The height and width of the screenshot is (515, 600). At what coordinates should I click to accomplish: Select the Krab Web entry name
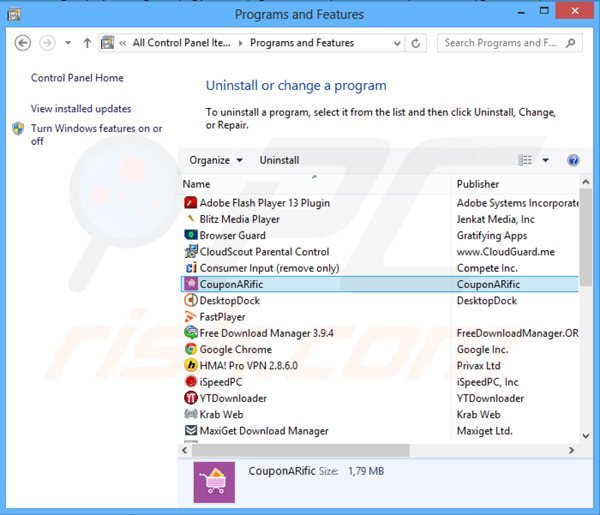[221, 414]
